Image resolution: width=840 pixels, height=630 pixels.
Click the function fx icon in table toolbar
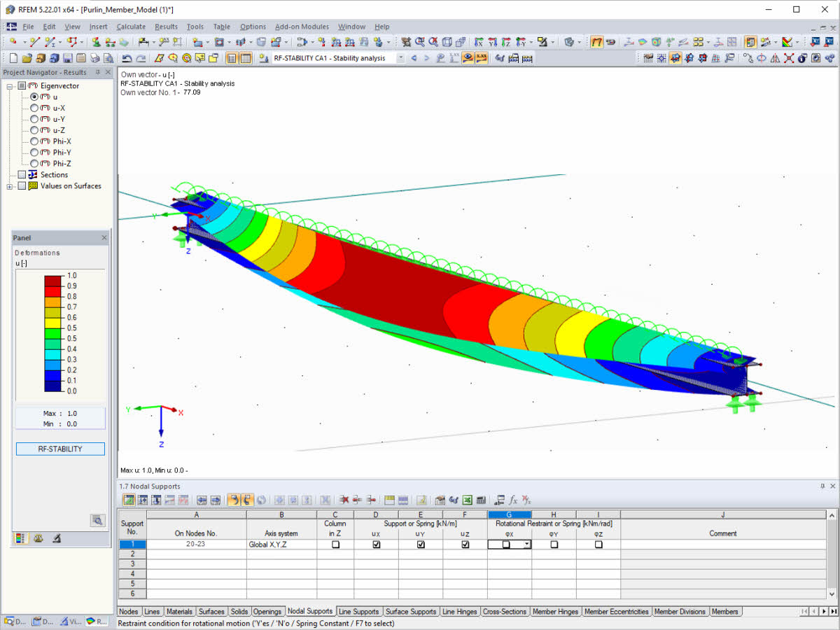[513, 500]
